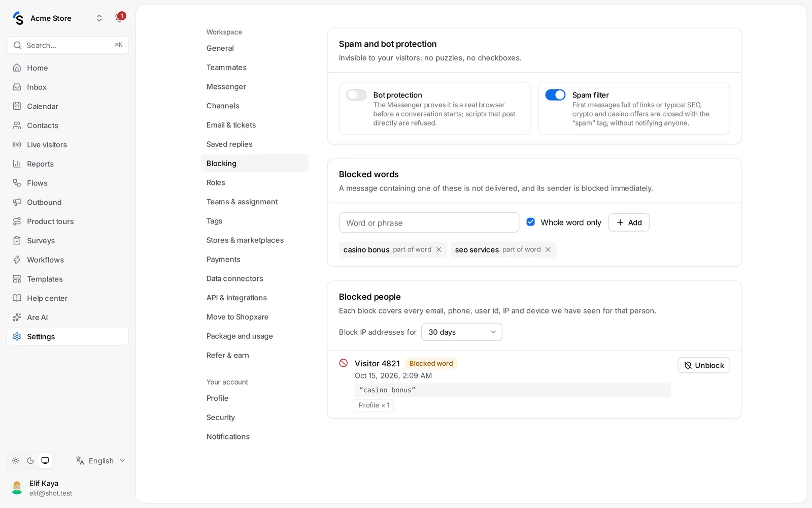Open the English language selector
Screen dimensions: 812x508
point(100,461)
